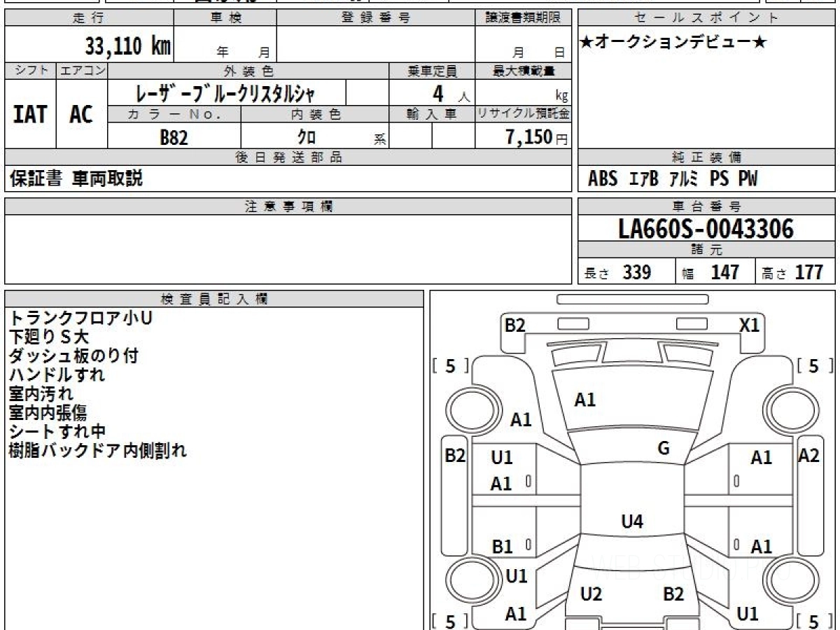Click the ★オークションデビュー★ sales point text
This screenshot has height=630, width=840.
pos(673,43)
